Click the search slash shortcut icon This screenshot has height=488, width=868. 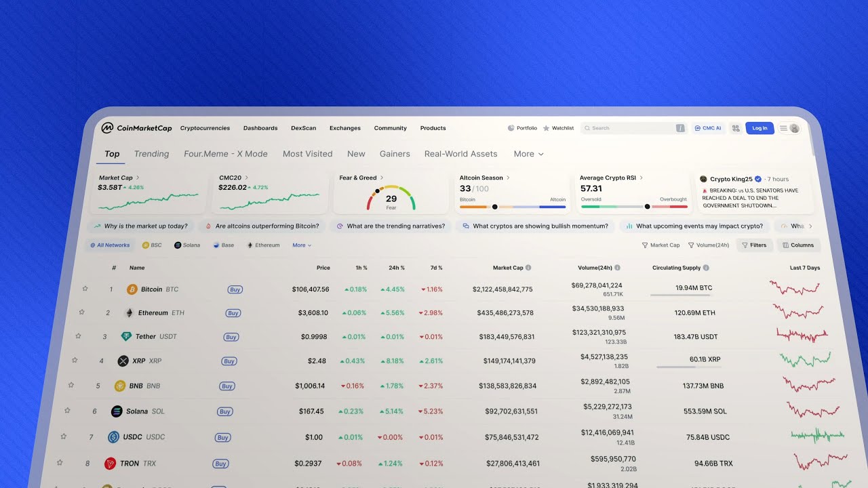click(x=680, y=128)
